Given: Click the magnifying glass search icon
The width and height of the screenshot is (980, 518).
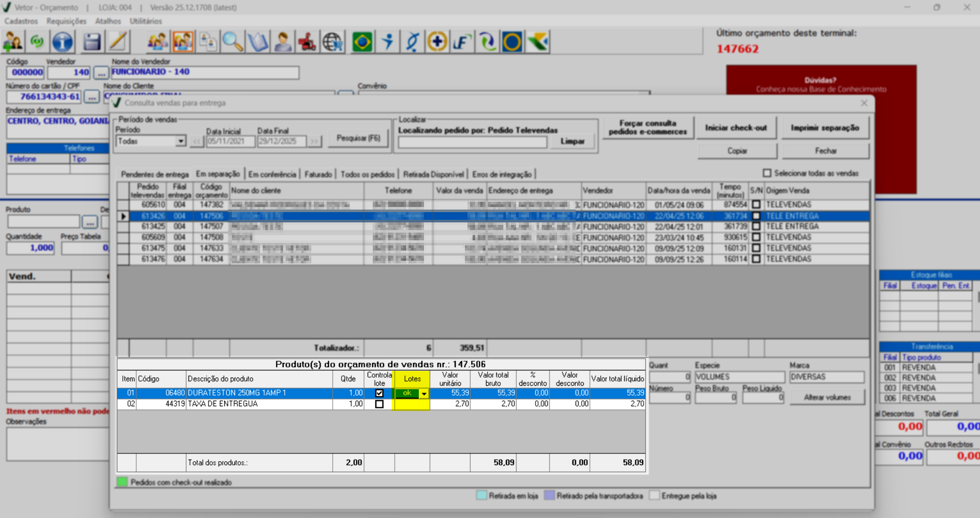Looking at the screenshot, I should click(x=232, y=42).
